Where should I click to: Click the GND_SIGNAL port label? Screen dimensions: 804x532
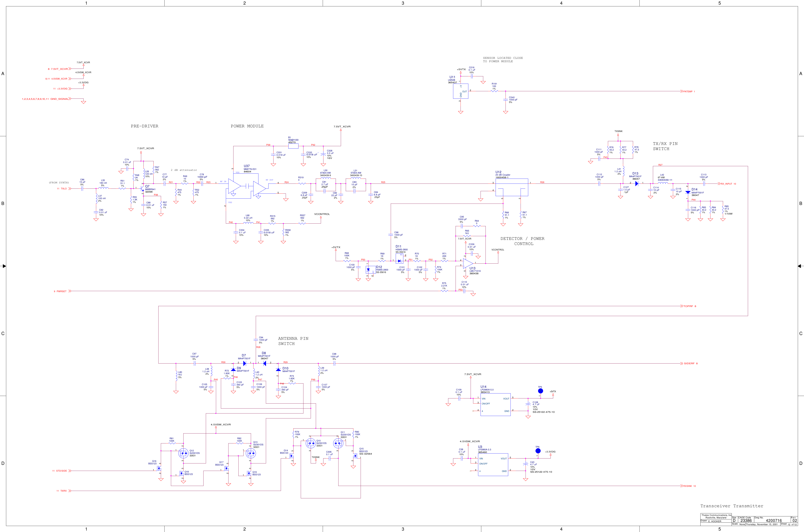[46, 99]
